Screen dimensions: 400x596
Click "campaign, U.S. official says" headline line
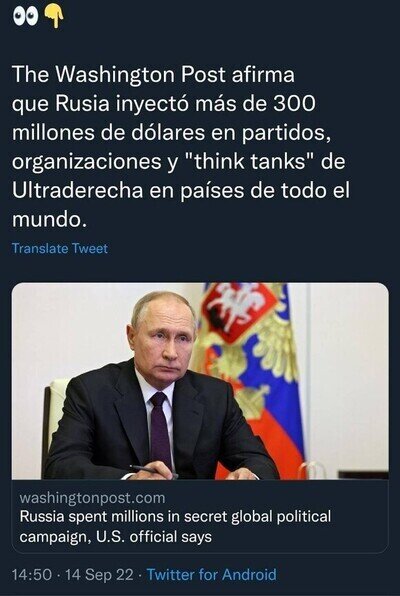[116, 537]
